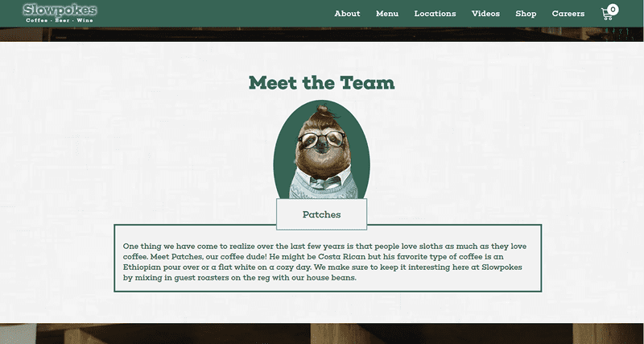Click the Coffee · Beer · Wine tagline

(x=60, y=20)
